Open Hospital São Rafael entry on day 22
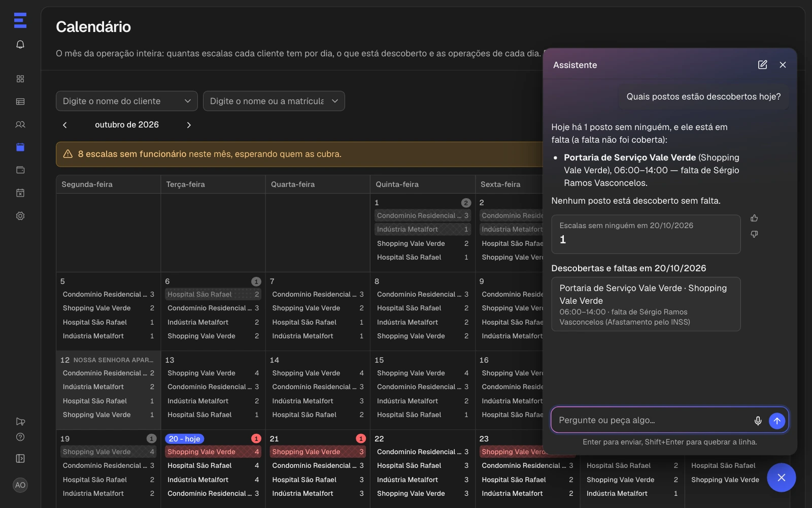The width and height of the screenshot is (812, 508). (423, 465)
